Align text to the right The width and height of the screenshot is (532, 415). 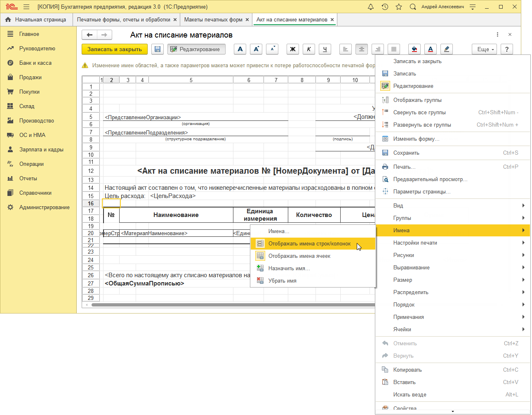pyautogui.click(x=378, y=49)
